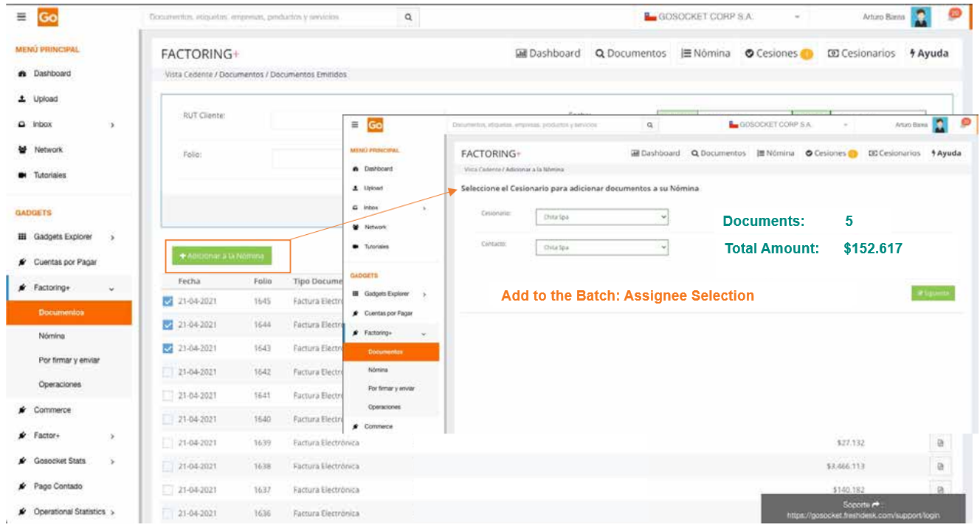
Task: Click the Commerce icon in the background sidebar
Action: (x=22, y=410)
